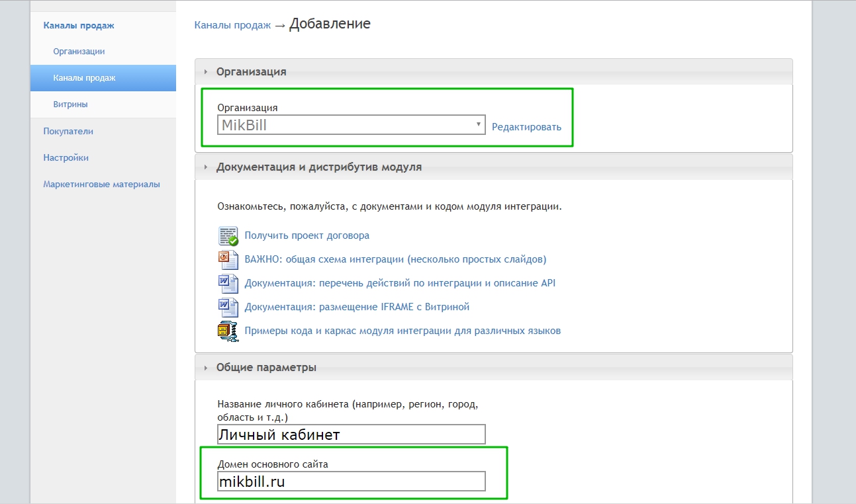Click the contract document icon with green checkmark
856x504 pixels.
tap(228, 235)
